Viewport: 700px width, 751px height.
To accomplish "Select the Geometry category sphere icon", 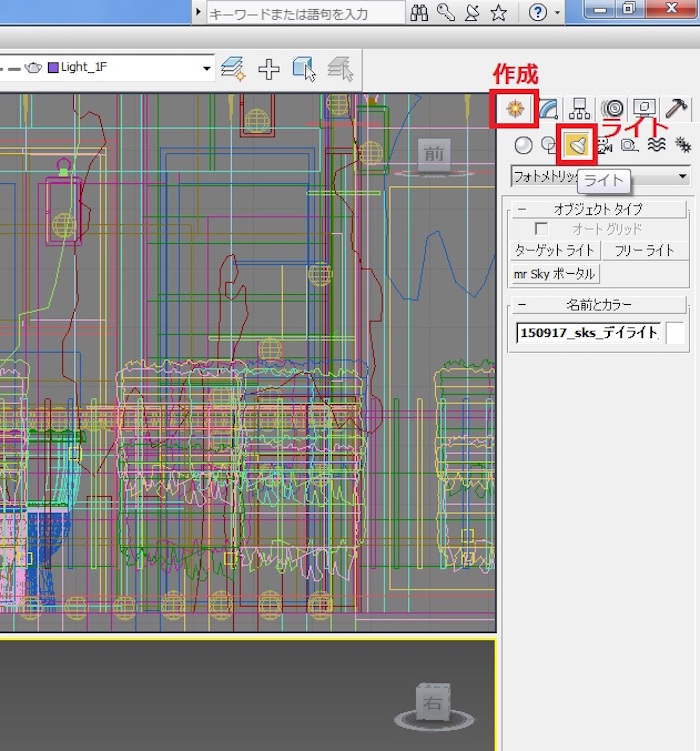I will 523,145.
